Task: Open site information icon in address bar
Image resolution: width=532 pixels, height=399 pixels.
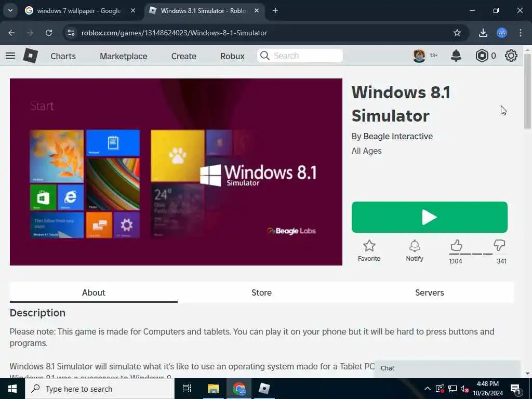Action: (71, 33)
